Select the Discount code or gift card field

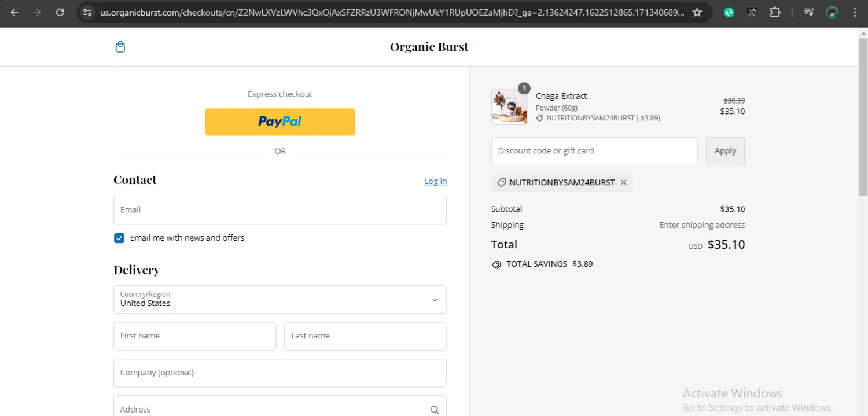click(x=594, y=151)
